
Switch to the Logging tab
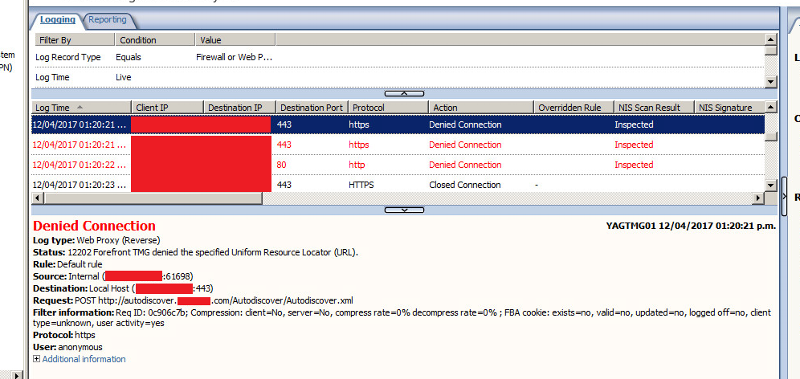(58, 20)
